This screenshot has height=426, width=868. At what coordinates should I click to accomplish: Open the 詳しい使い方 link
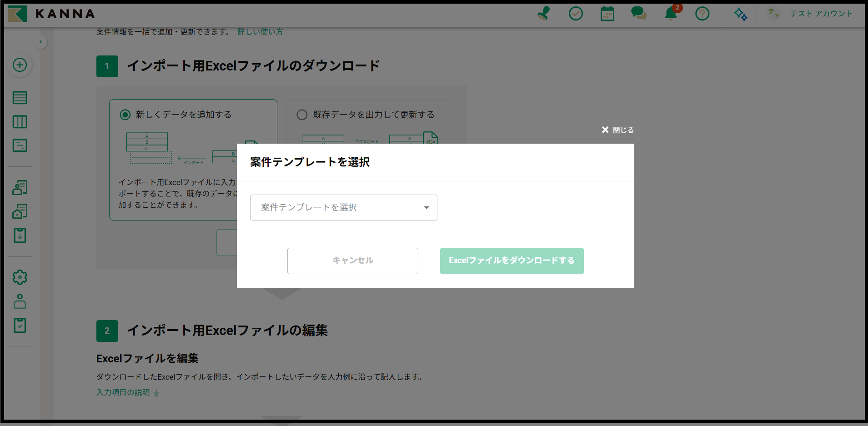tap(260, 31)
